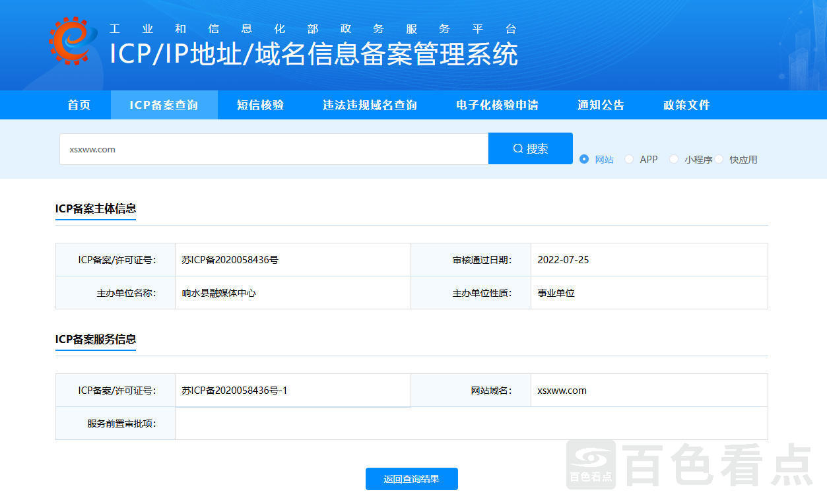Open the 首页 tab
The image size is (827, 504).
(x=79, y=105)
